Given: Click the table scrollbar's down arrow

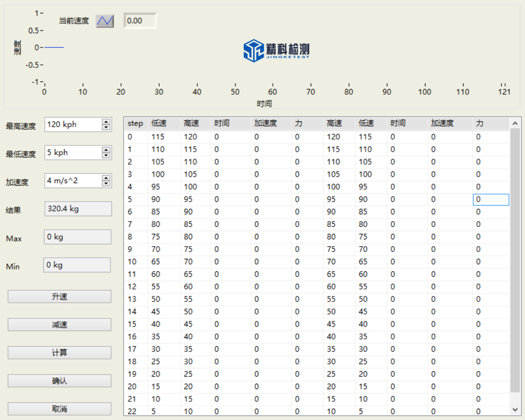Looking at the screenshot, I should [515, 410].
